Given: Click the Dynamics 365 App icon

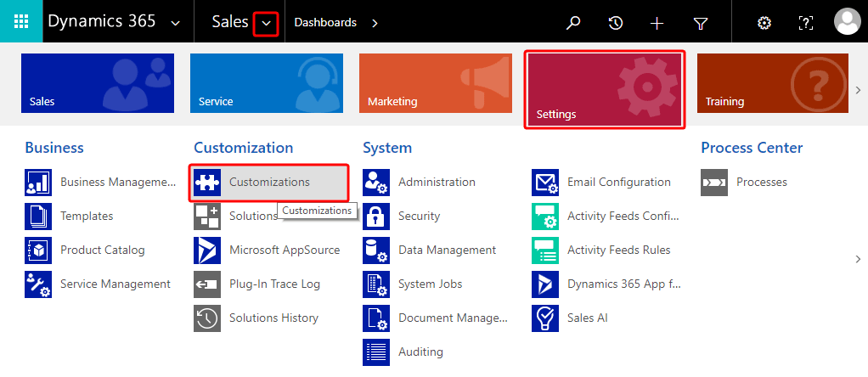Looking at the screenshot, I should click(x=545, y=284).
